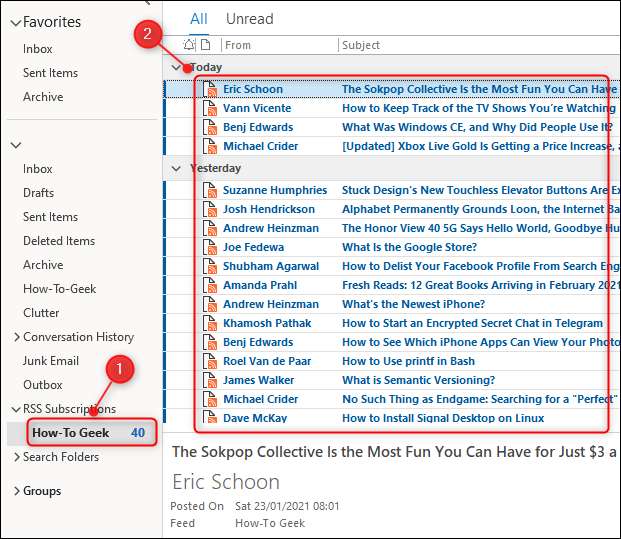Sort by the item type icon column header

206,45
